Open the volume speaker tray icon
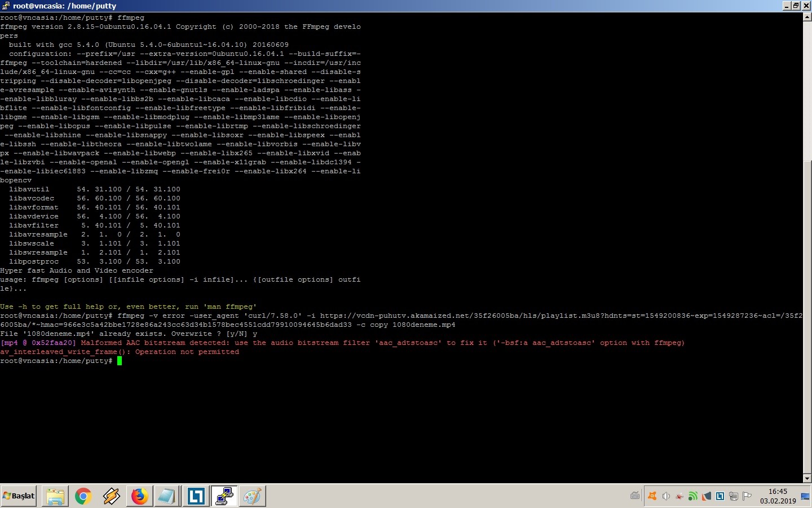Viewport: 812px width, 508px height. [666, 496]
